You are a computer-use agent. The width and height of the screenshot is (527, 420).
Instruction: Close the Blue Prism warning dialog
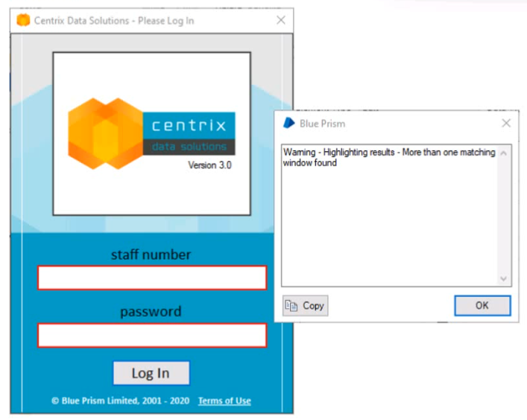tap(506, 123)
